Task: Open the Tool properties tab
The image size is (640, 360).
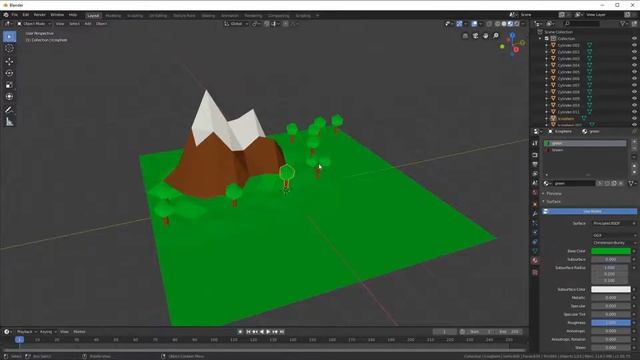Action: (535, 143)
